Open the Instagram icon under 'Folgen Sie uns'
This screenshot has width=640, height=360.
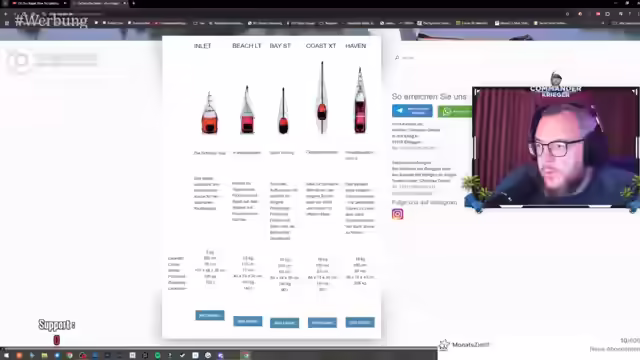point(398,214)
